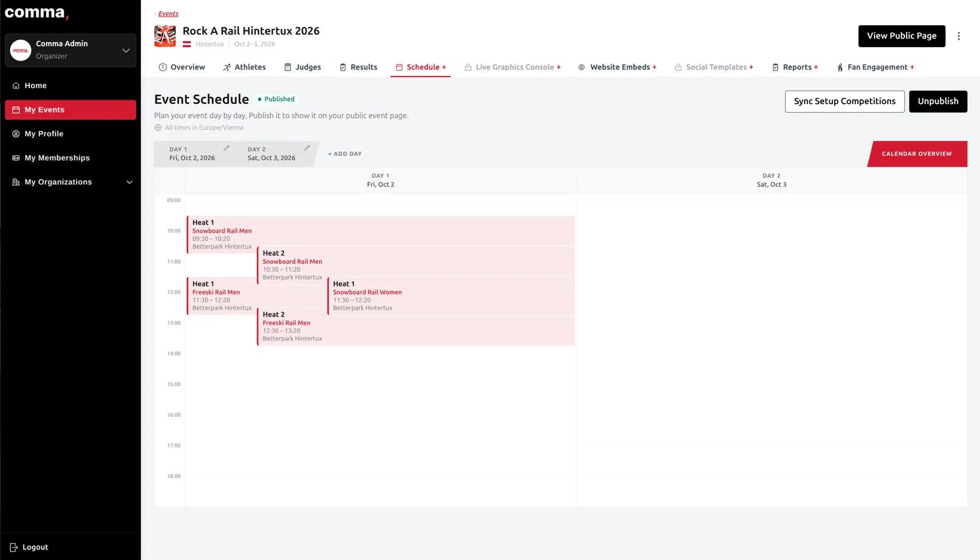Image resolution: width=980 pixels, height=560 pixels.
Task: Follow the Events breadcrumb link
Action: point(168,13)
